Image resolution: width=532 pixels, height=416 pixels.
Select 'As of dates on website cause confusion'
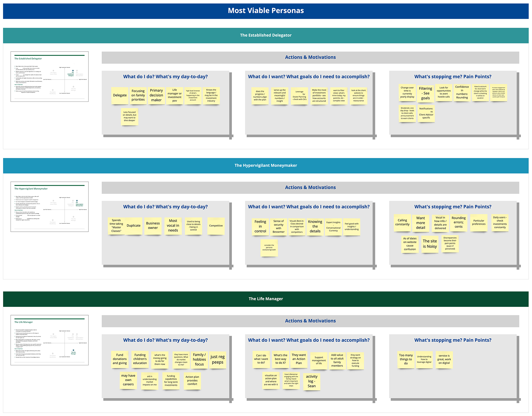(x=410, y=244)
